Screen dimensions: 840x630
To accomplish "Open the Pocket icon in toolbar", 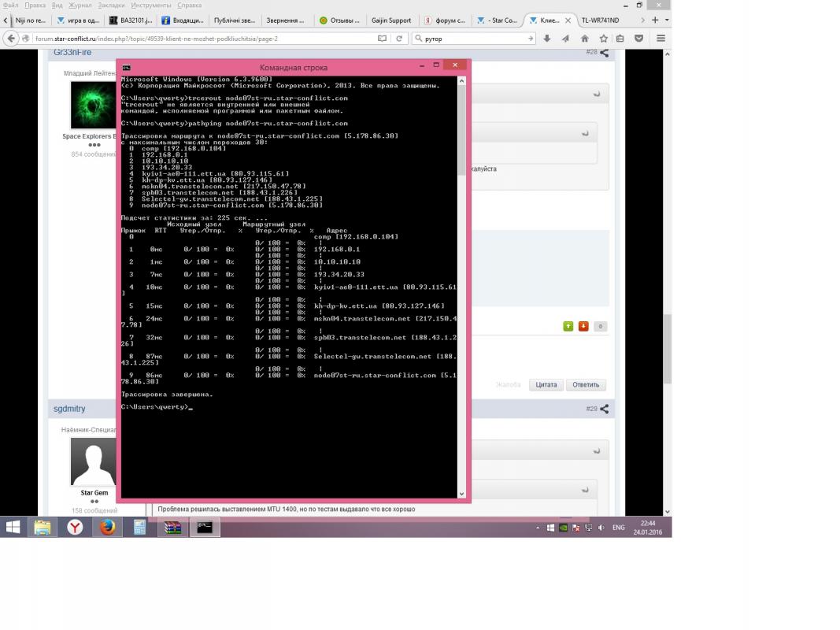I will (x=639, y=38).
